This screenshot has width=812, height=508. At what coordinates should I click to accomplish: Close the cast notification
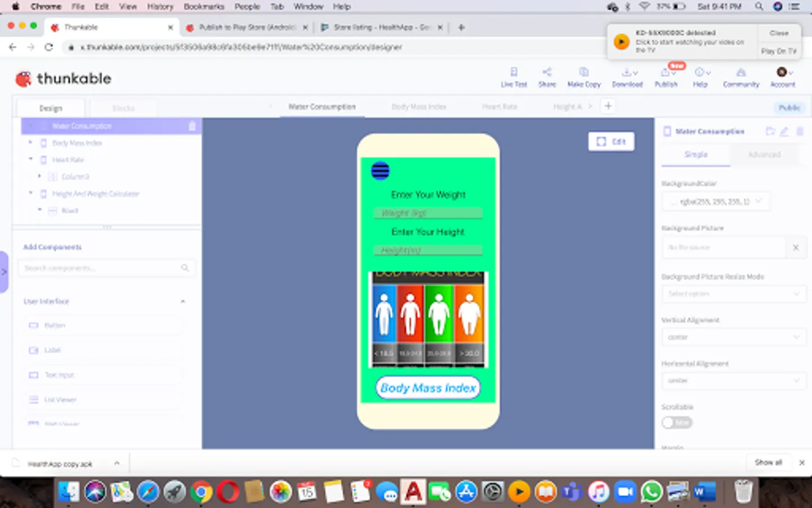coord(779,33)
